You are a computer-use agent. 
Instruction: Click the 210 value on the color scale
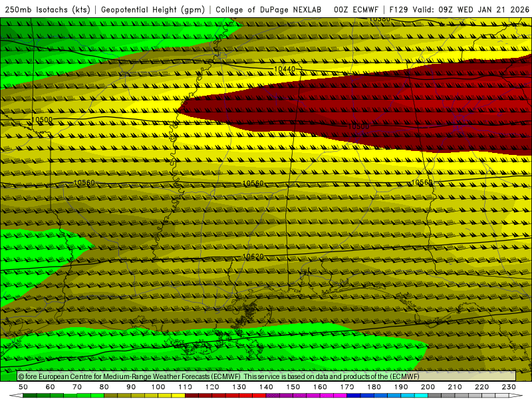coord(455,387)
